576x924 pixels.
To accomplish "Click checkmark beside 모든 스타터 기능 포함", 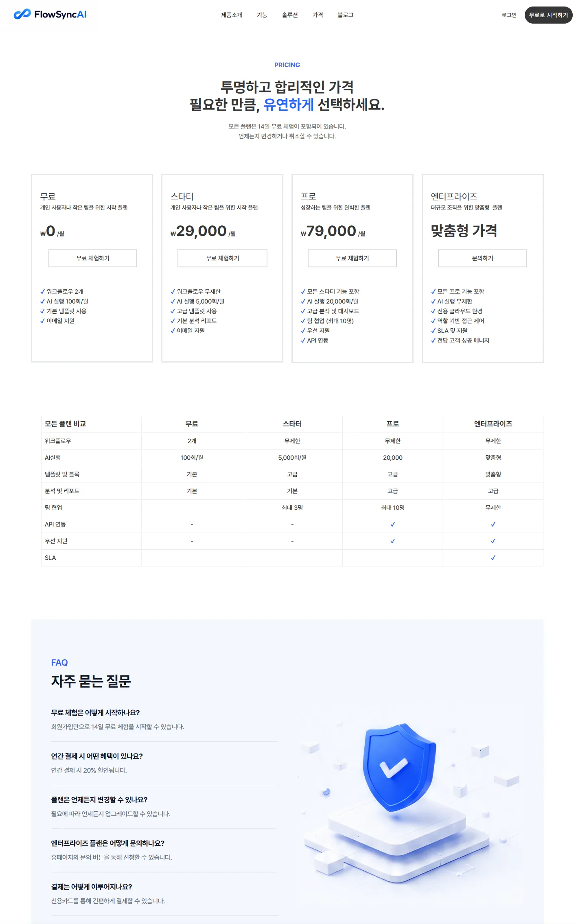I will point(303,292).
